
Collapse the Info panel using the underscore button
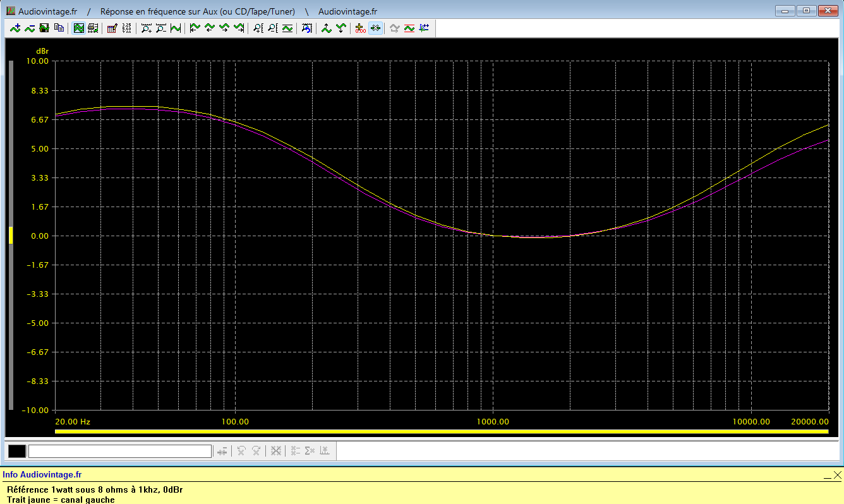tap(827, 476)
